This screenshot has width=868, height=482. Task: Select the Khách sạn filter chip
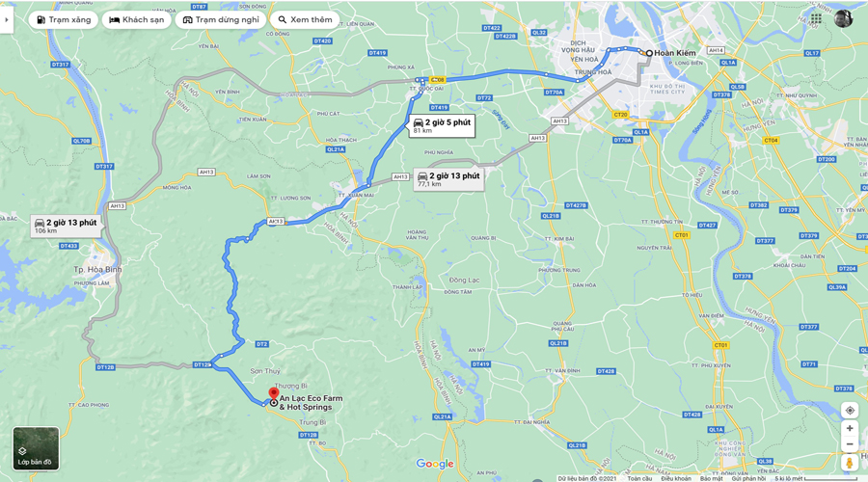pyautogui.click(x=137, y=20)
